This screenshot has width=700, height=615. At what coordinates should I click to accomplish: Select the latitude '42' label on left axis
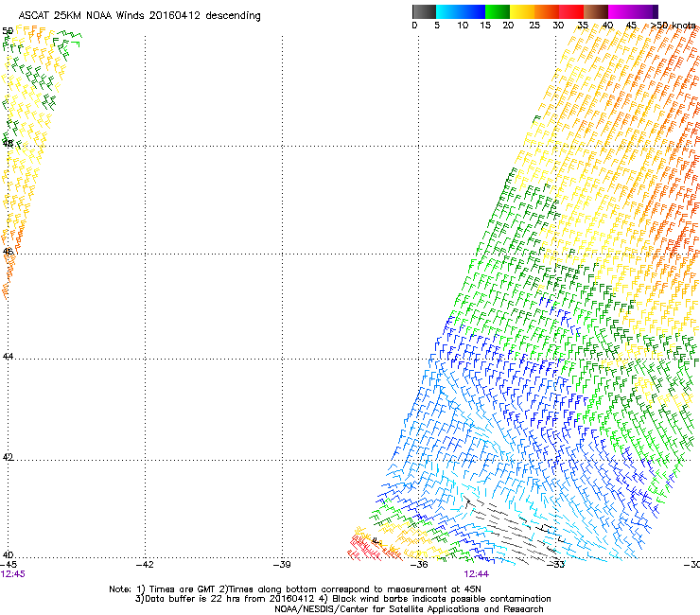coord(8,457)
